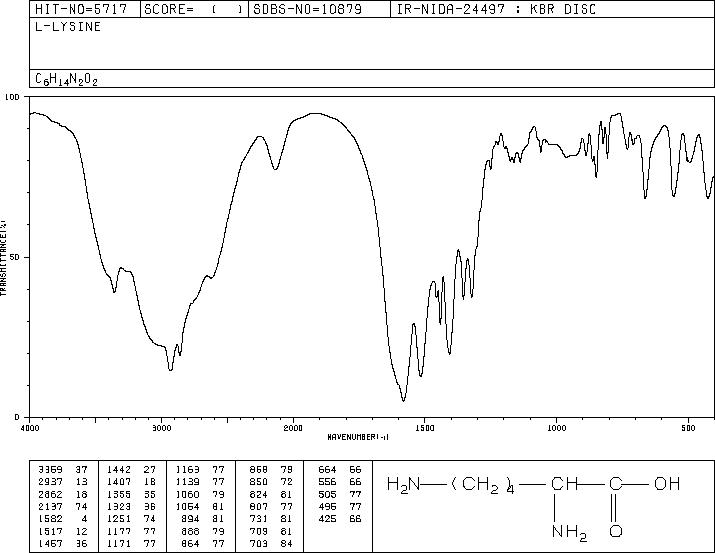Select the molecular formula C6H14N2O2
This screenshot has width=715, height=553.
pyautogui.click(x=66, y=79)
